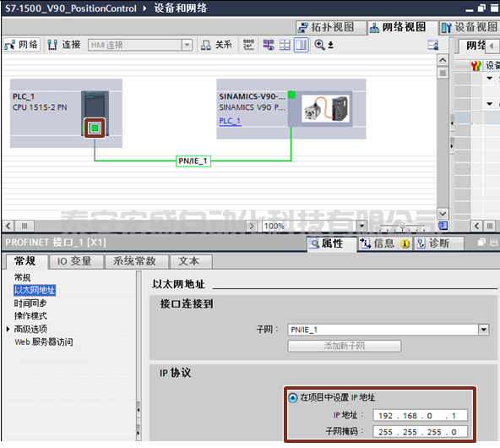Click the zoom slider in network view
This screenshot has height=448, width=500.
(x=402, y=227)
